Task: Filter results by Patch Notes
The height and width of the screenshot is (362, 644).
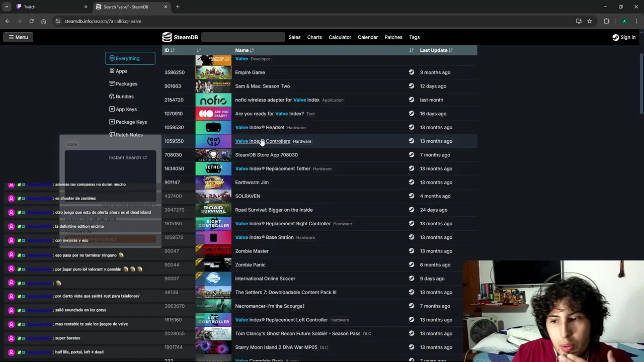Action: 126,135
